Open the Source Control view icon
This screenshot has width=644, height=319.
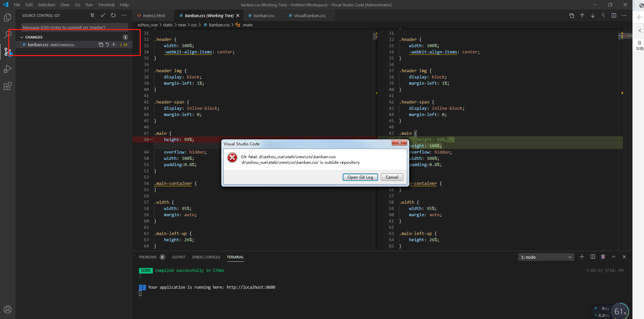point(7,51)
